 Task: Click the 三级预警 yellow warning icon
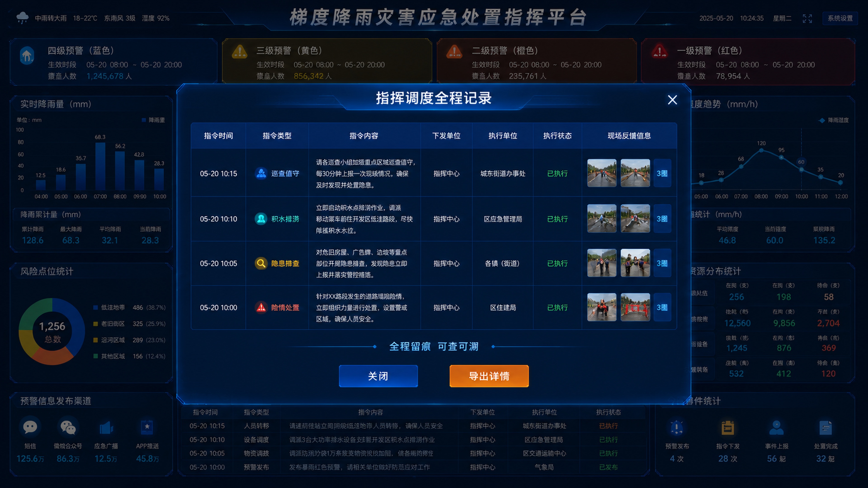tap(240, 52)
